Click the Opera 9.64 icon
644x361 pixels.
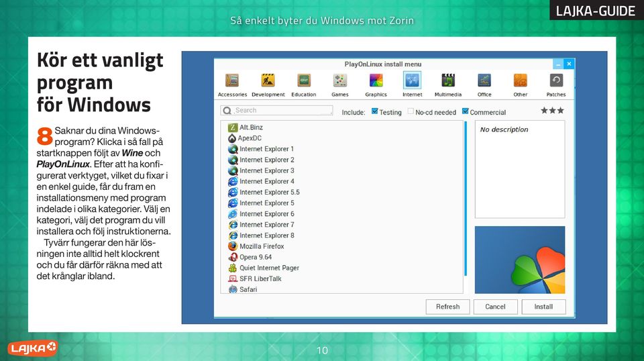233,257
